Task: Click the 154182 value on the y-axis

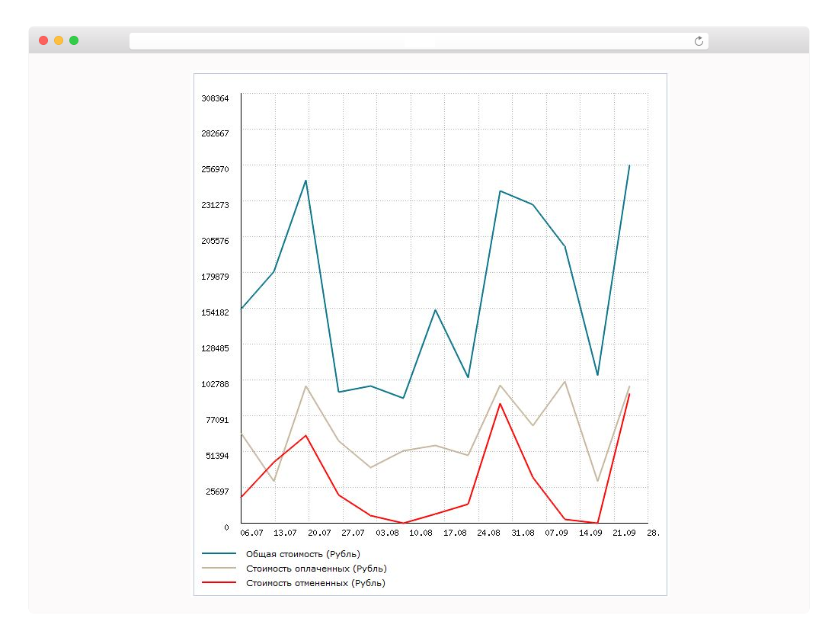Action: pos(215,312)
